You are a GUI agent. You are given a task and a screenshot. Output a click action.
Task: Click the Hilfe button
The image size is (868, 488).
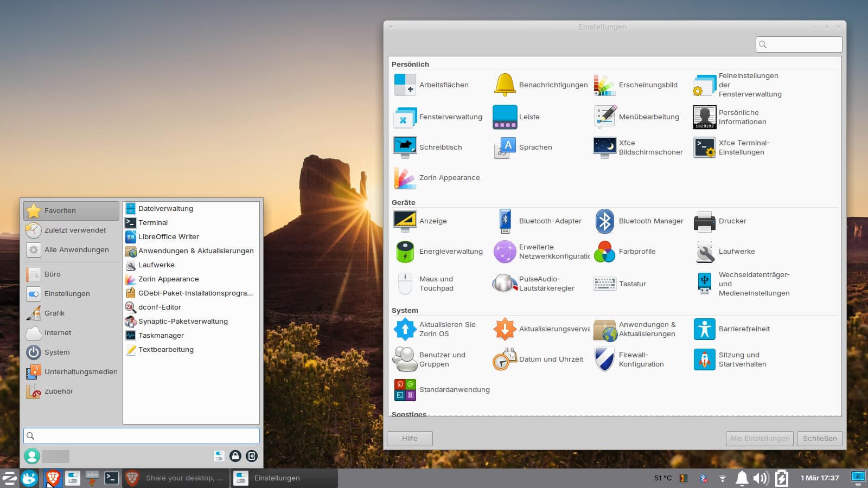410,439
